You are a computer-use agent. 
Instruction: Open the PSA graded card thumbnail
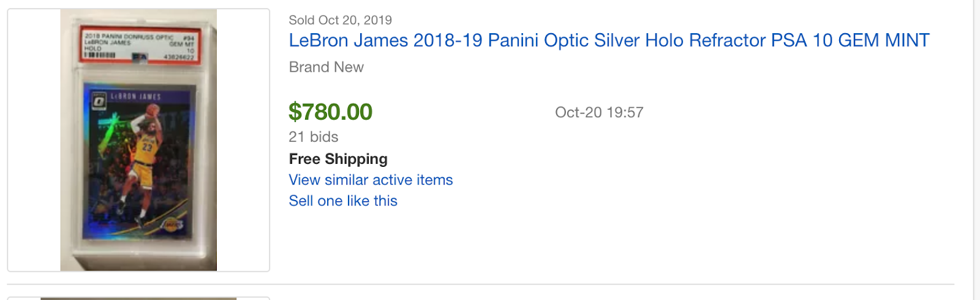pos(138,140)
